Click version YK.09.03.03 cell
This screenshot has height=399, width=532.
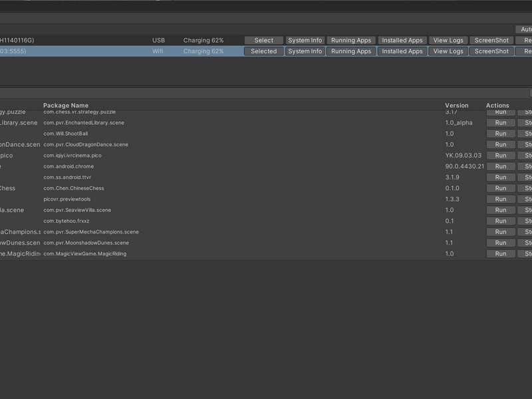pyautogui.click(x=463, y=156)
